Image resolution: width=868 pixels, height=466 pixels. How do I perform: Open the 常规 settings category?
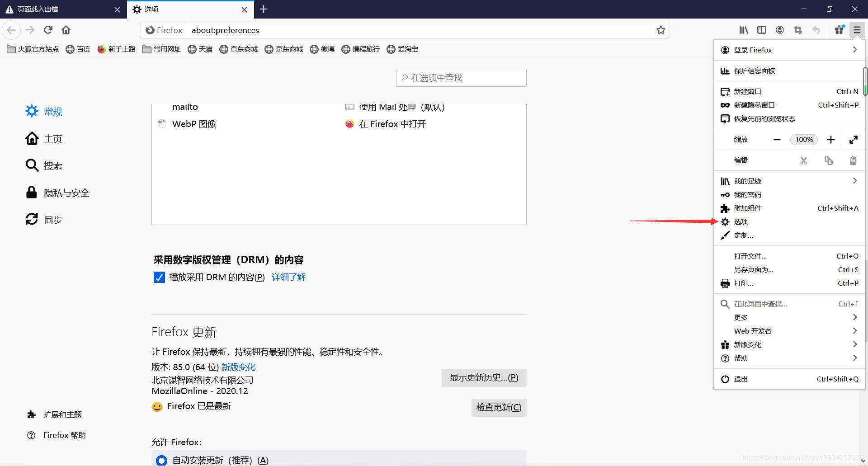click(44, 111)
